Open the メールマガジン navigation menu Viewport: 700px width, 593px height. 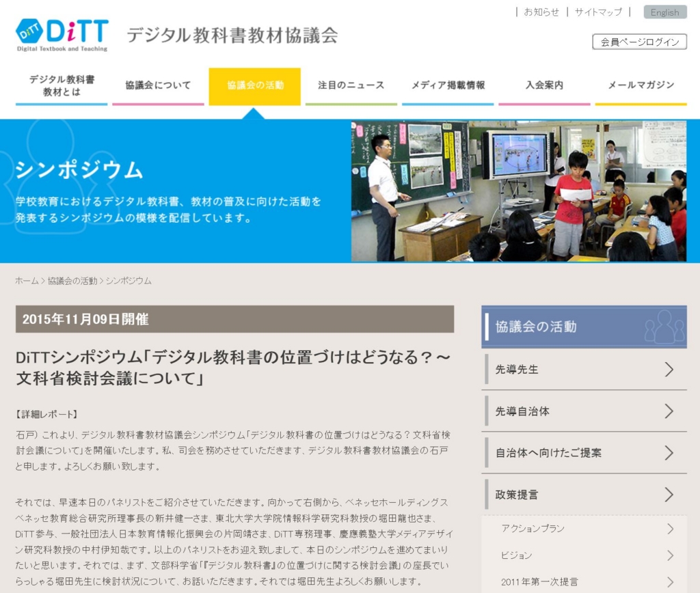pos(641,85)
